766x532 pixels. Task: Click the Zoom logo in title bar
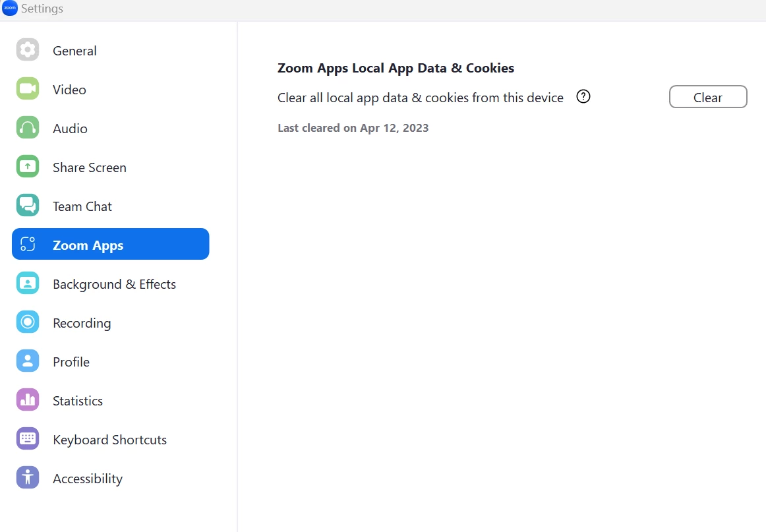10,9
